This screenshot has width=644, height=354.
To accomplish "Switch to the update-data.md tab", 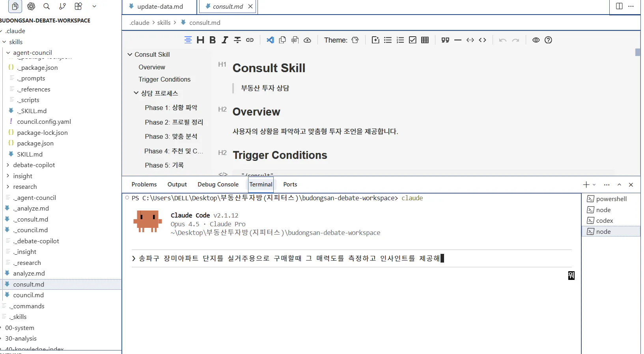I will coord(160,6).
